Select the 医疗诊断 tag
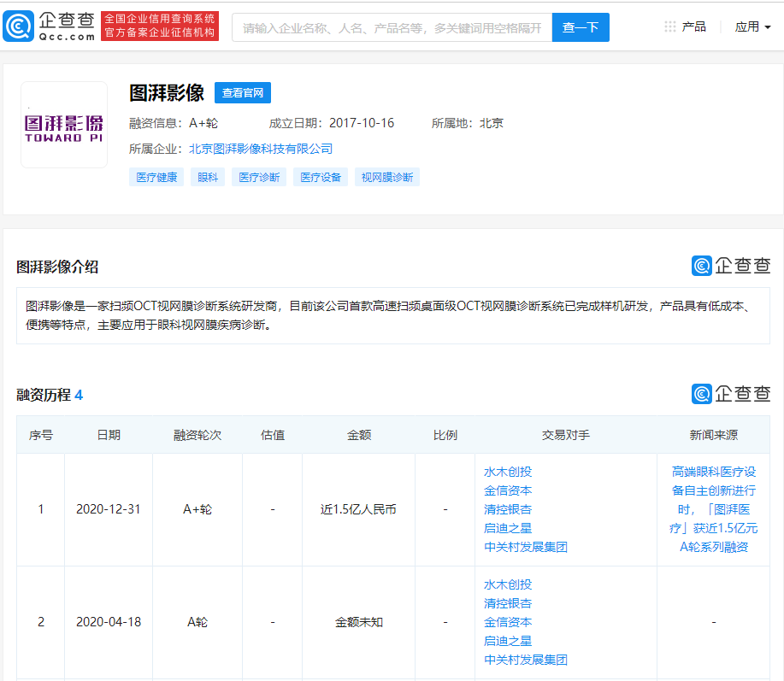Viewport: 784px width, 681px height. click(259, 178)
